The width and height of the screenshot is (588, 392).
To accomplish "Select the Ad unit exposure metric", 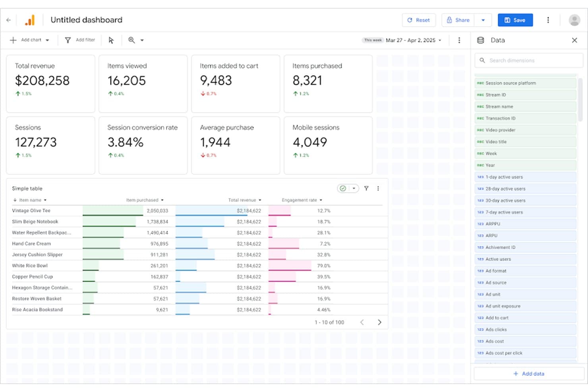I will 526,306.
